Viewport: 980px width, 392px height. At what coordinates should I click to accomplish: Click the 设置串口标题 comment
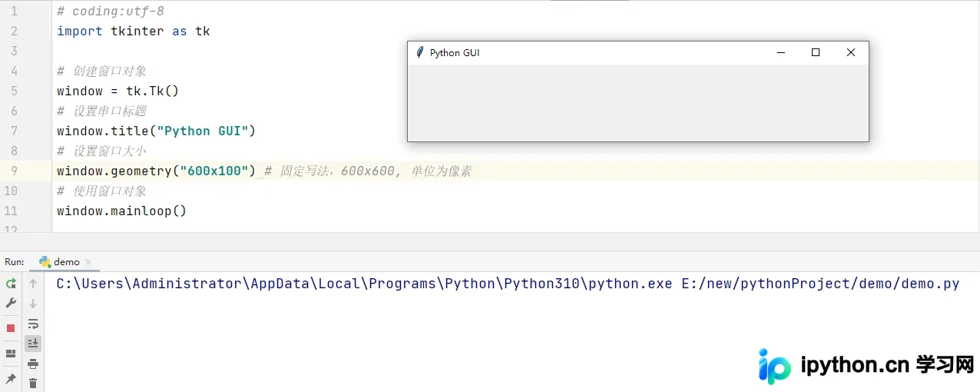pyautogui.click(x=101, y=111)
